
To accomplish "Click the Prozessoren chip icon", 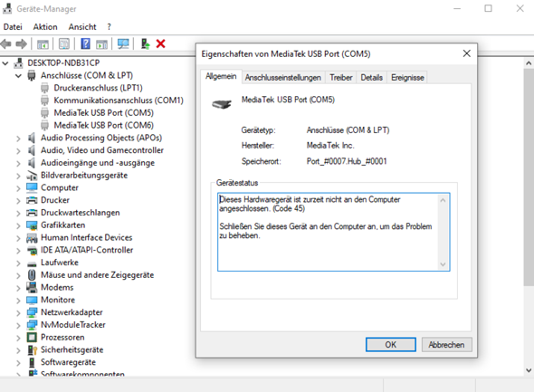I will (x=32, y=337).
